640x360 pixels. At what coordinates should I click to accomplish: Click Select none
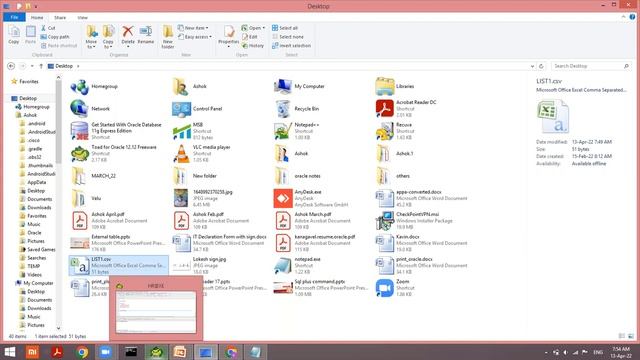tap(287, 37)
